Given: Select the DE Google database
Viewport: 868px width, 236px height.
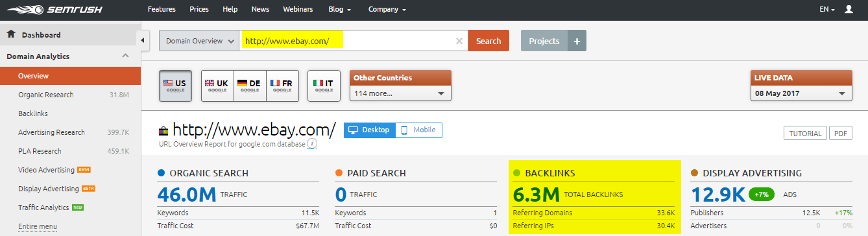Looking at the screenshot, I should click(249, 86).
